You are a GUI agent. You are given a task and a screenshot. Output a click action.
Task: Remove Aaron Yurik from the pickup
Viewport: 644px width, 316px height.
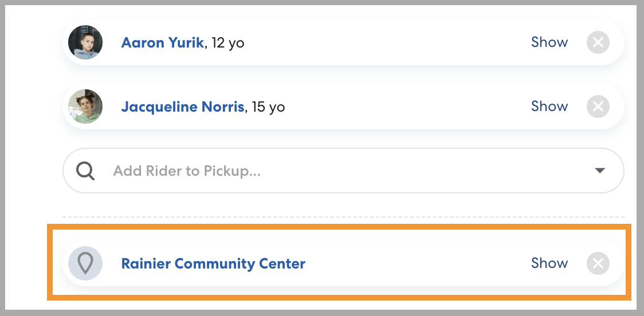click(x=598, y=42)
